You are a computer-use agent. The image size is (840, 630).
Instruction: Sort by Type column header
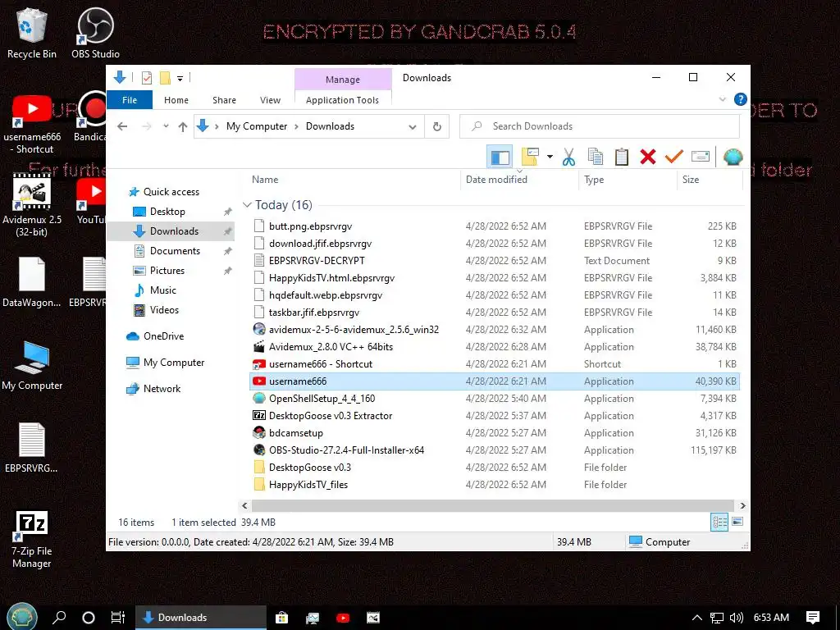(628, 180)
